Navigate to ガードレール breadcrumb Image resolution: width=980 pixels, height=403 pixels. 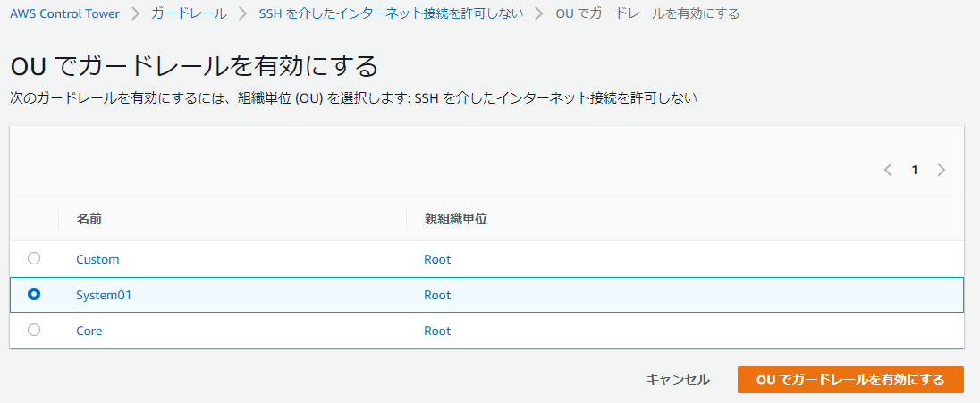[x=189, y=14]
